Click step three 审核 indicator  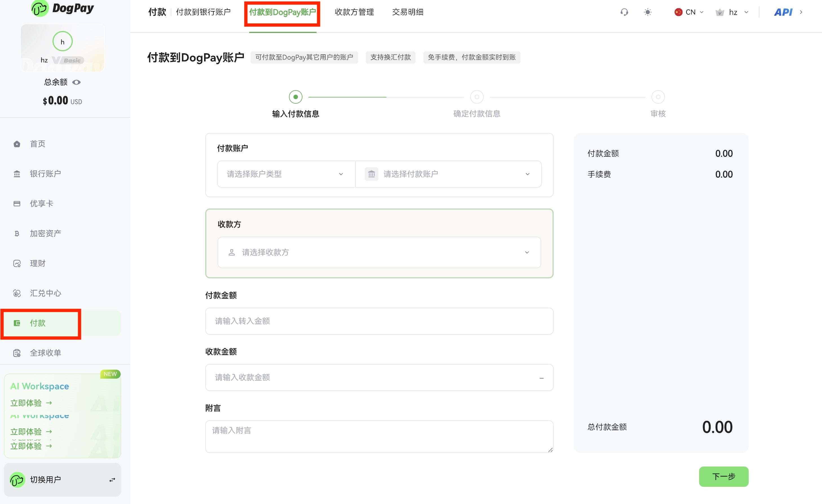[x=658, y=97]
